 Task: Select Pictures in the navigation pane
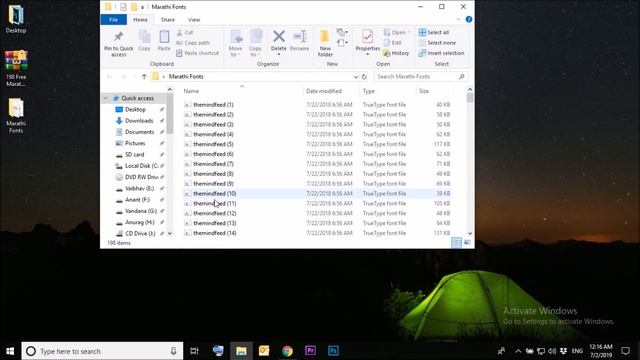click(135, 143)
